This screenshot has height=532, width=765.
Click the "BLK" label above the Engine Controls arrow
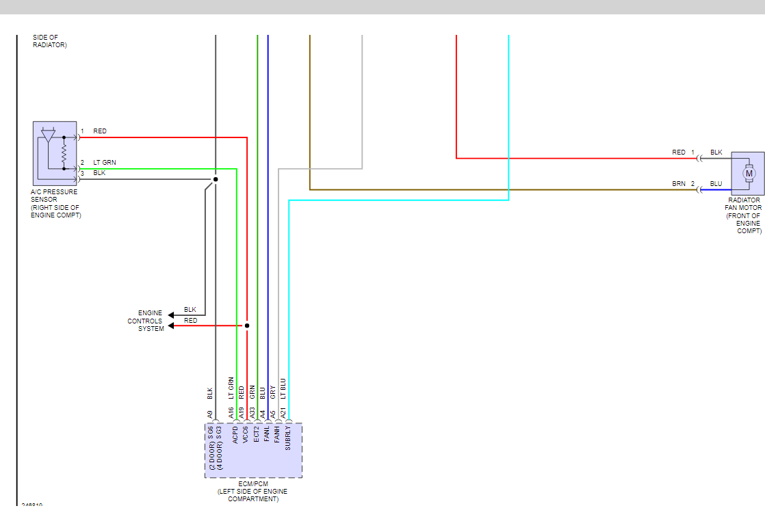pyautogui.click(x=190, y=310)
